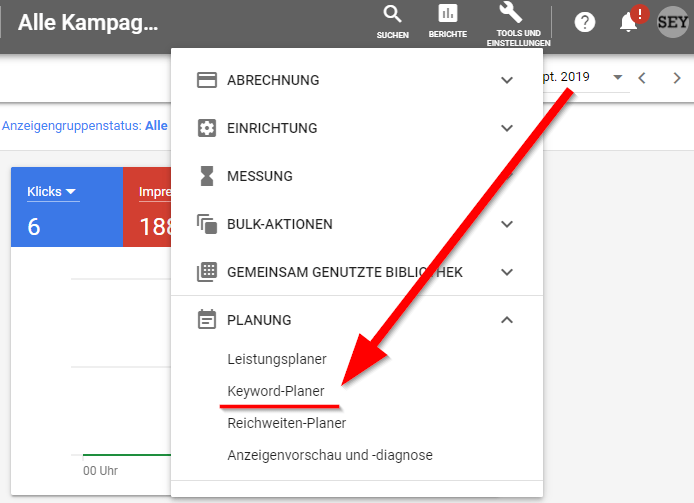Open the notifications bell
The height and width of the screenshot is (503, 694).
629,23
